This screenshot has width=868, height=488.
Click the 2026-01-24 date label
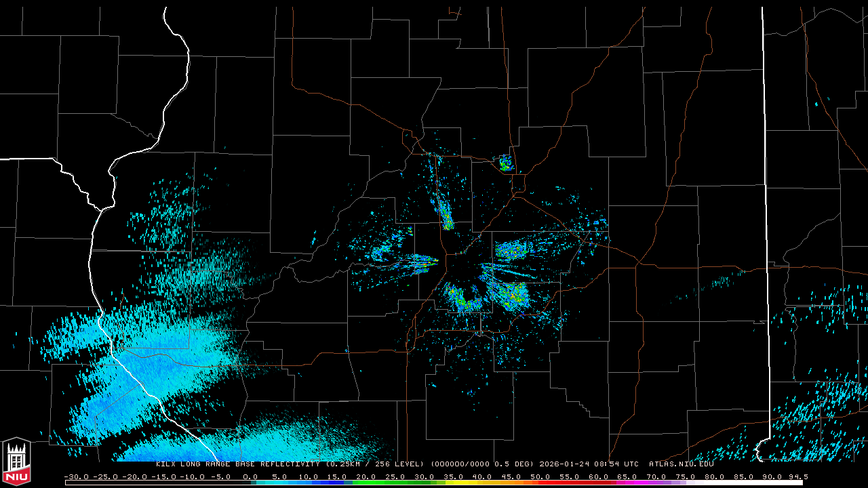tap(564, 464)
